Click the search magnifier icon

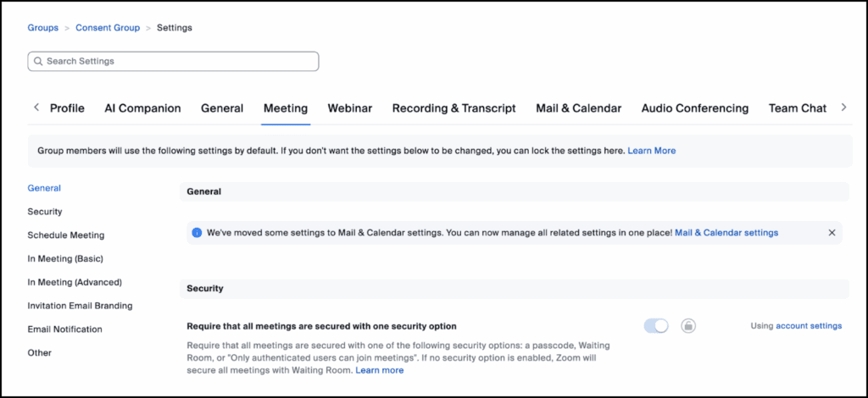(x=37, y=62)
